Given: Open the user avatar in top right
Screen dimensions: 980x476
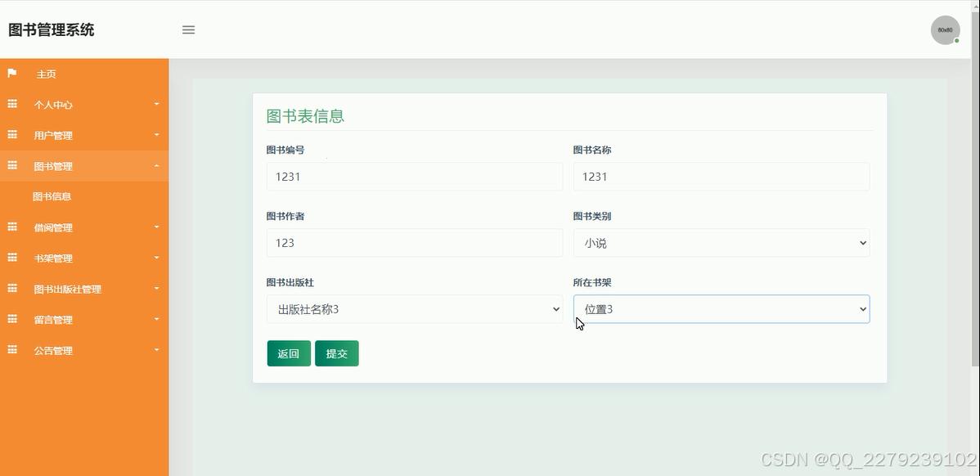Looking at the screenshot, I should [945, 30].
